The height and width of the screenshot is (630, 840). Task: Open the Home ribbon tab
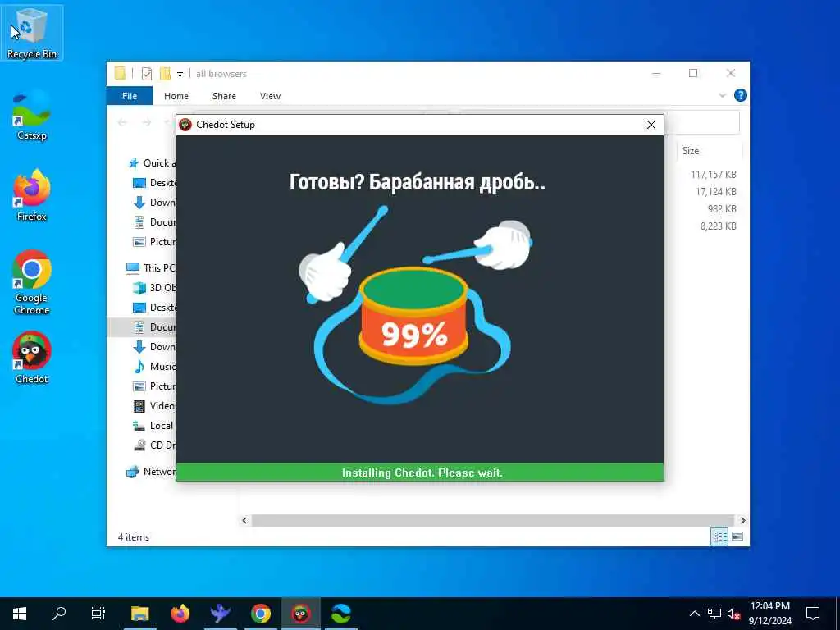[x=176, y=96]
